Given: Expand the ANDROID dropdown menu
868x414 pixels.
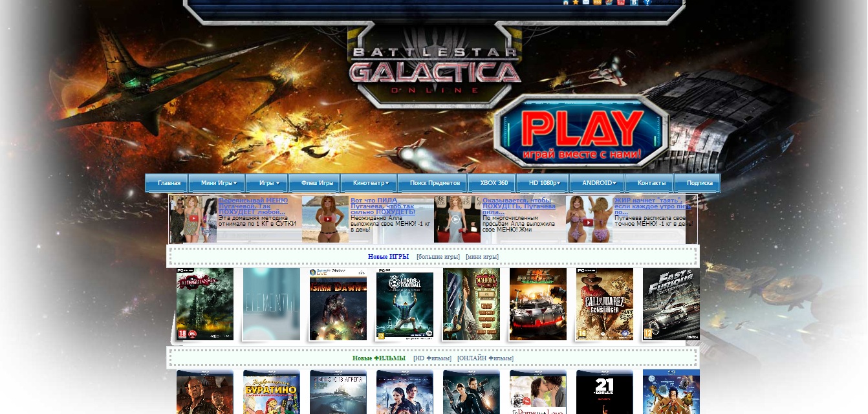Looking at the screenshot, I should 597,183.
